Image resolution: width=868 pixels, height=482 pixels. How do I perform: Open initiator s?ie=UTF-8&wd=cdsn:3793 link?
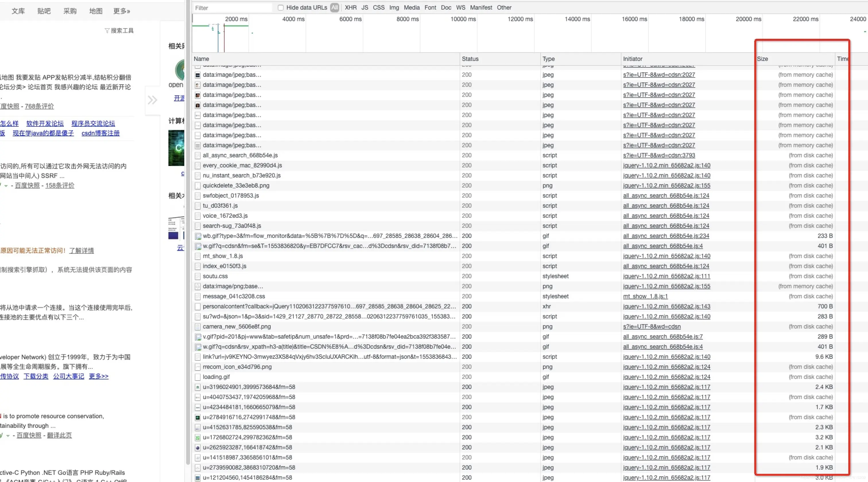coord(659,155)
